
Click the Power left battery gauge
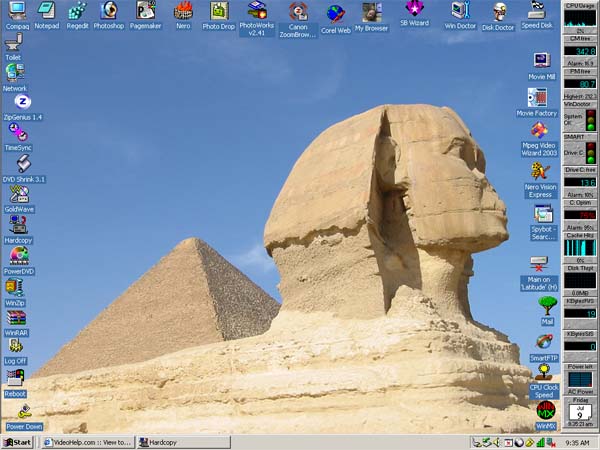(x=580, y=379)
